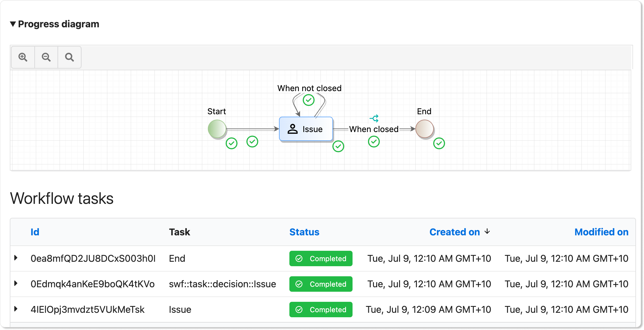Click the zoom in magnifier icon
This screenshot has height=330, width=644.
[x=23, y=57]
